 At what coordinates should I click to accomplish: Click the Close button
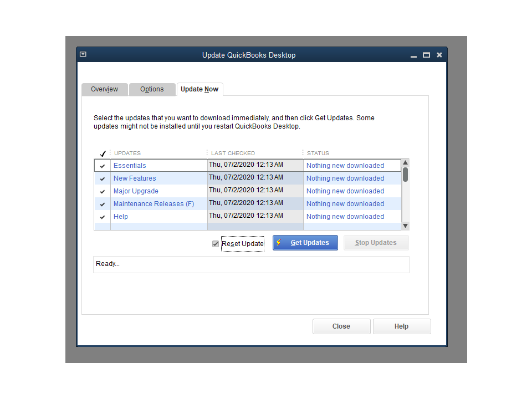341,326
